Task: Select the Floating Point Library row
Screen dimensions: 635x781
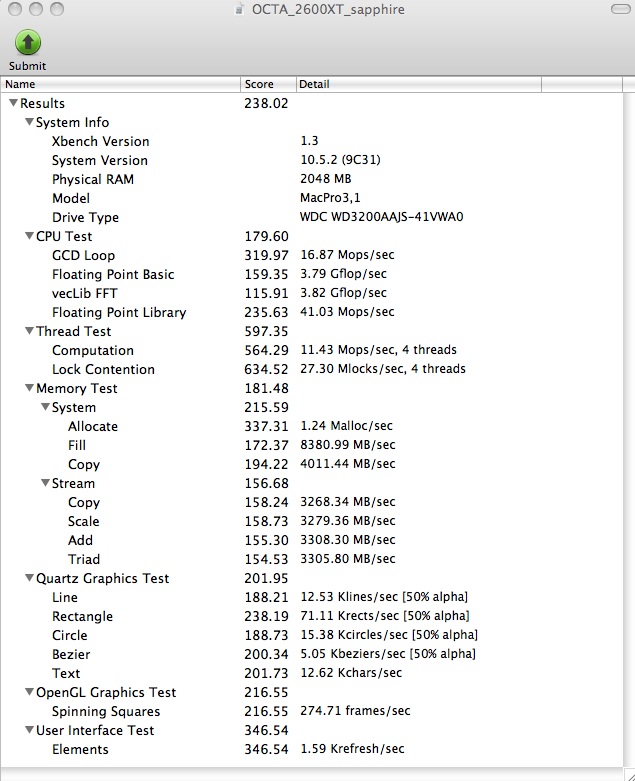Action: (x=311, y=312)
